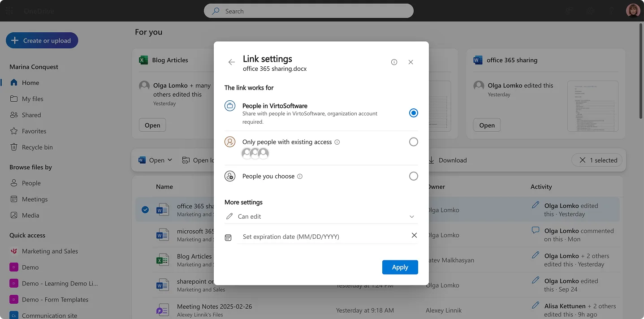The height and width of the screenshot is (319, 644).
Task: Open the app launcher grid menu
Action: pos(9,10)
